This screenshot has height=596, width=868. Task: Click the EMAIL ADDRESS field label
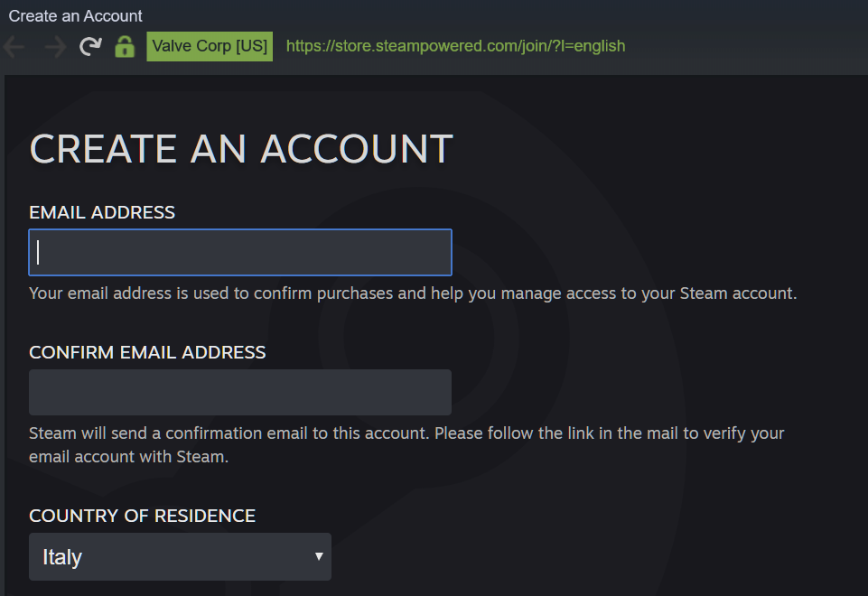(x=102, y=213)
